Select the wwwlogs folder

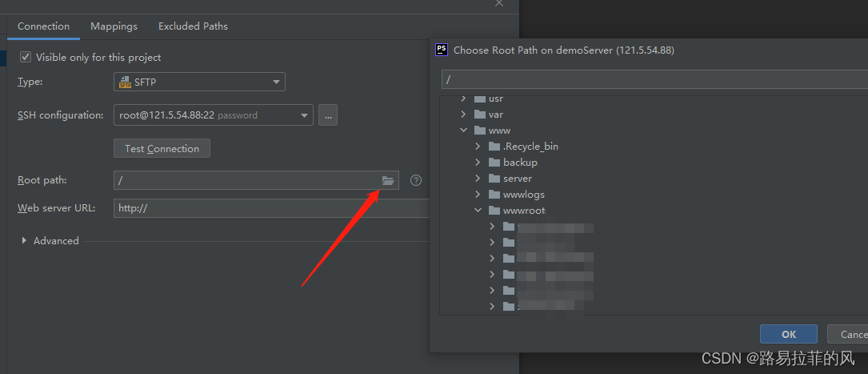[x=524, y=195]
